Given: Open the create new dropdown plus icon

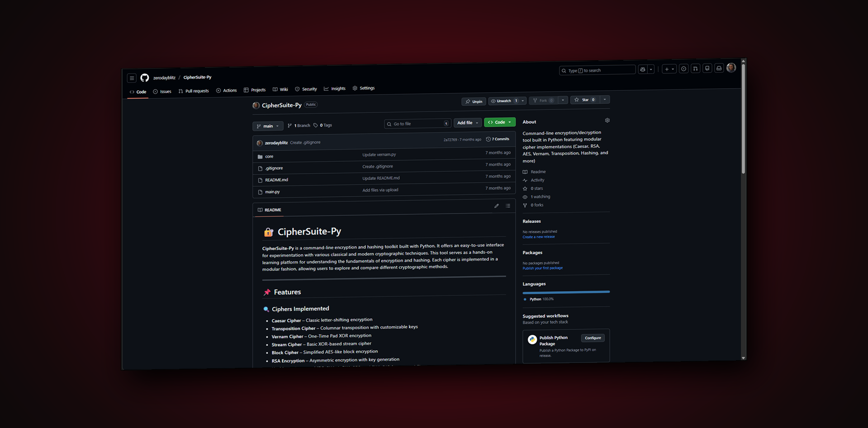Looking at the screenshot, I should [668, 68].
